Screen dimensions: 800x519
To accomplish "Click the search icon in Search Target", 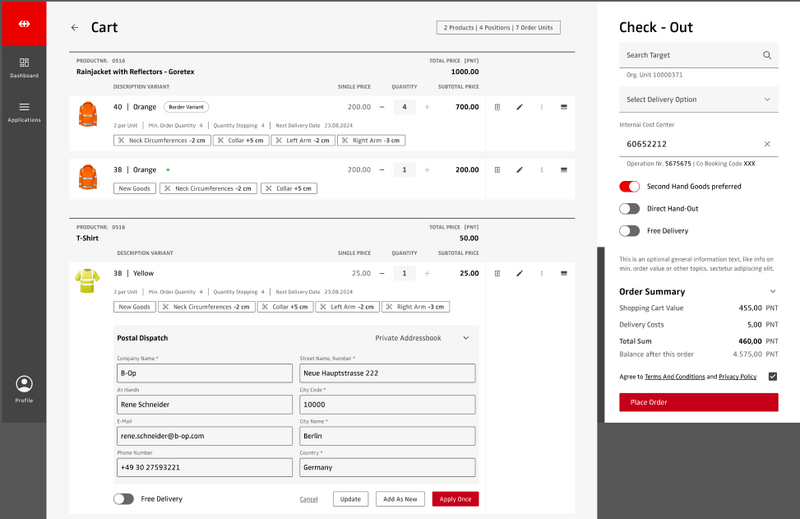I will click(767, 56).
